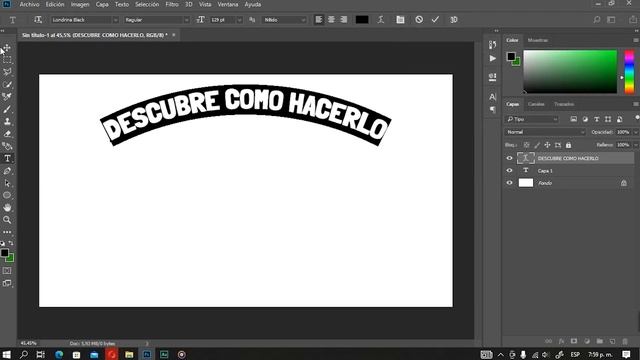Filter layers by type layers T icon
This screenshot has width=640, height=360.
point(596,119)
